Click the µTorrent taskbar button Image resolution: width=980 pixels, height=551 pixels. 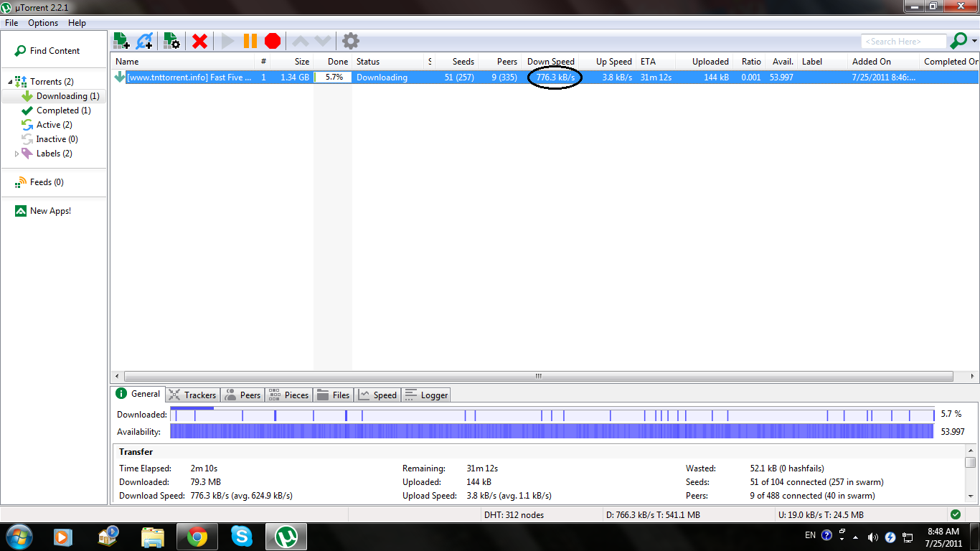click(287, 537)
